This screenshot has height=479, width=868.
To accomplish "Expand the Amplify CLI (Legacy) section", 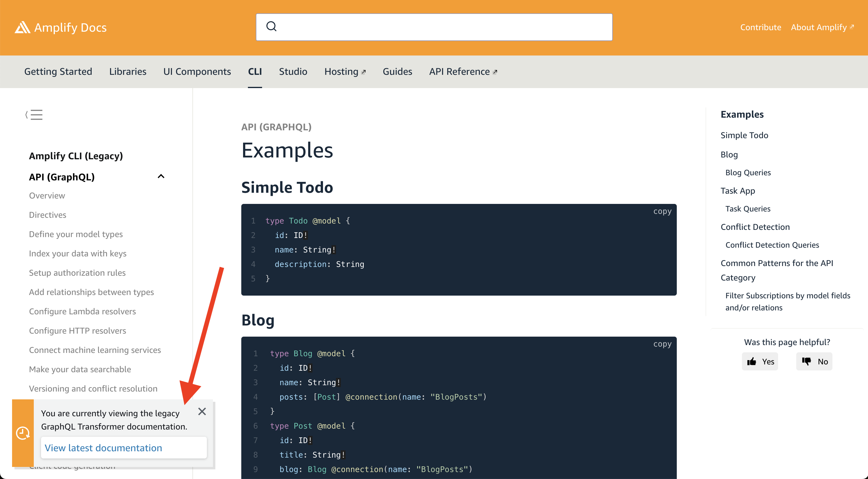I will [76, 156].
